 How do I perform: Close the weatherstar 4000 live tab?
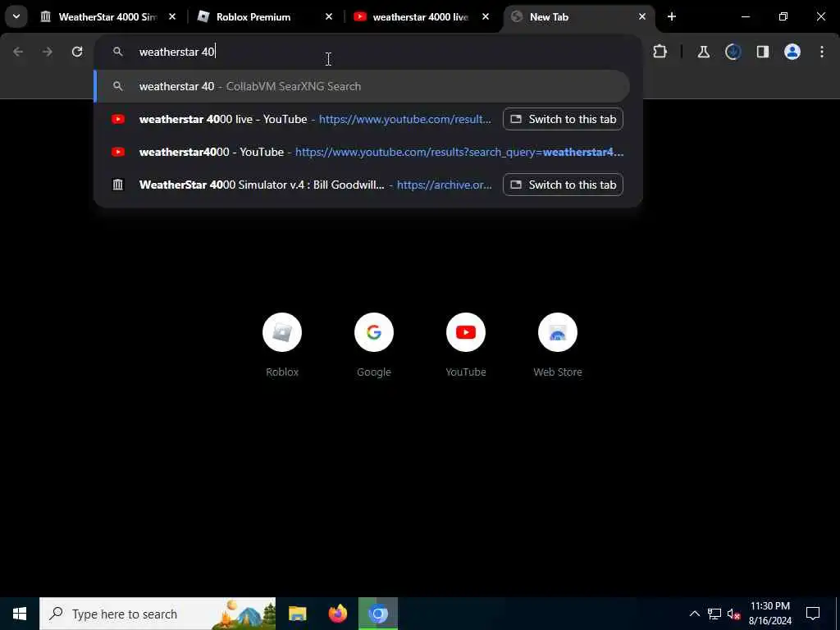tap(486, 17)
